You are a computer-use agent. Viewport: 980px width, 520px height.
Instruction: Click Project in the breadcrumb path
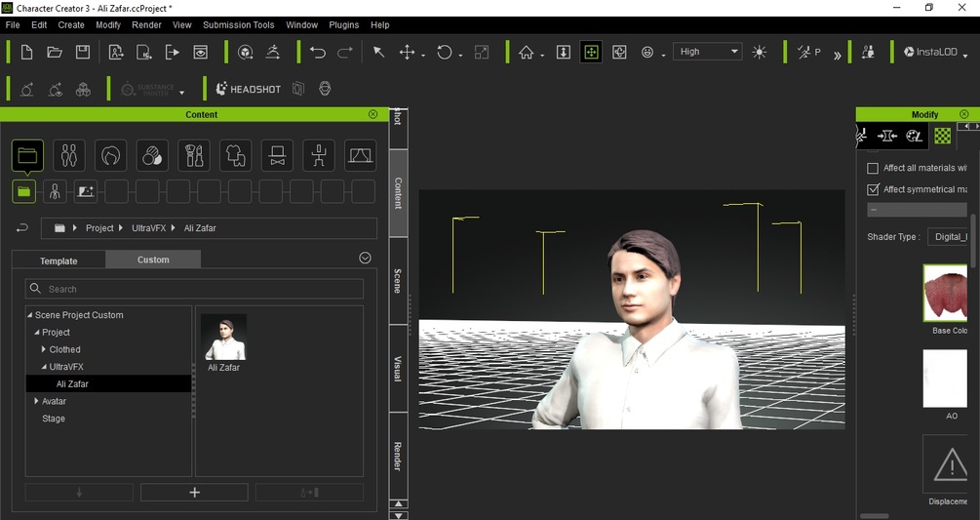point(100,228)
